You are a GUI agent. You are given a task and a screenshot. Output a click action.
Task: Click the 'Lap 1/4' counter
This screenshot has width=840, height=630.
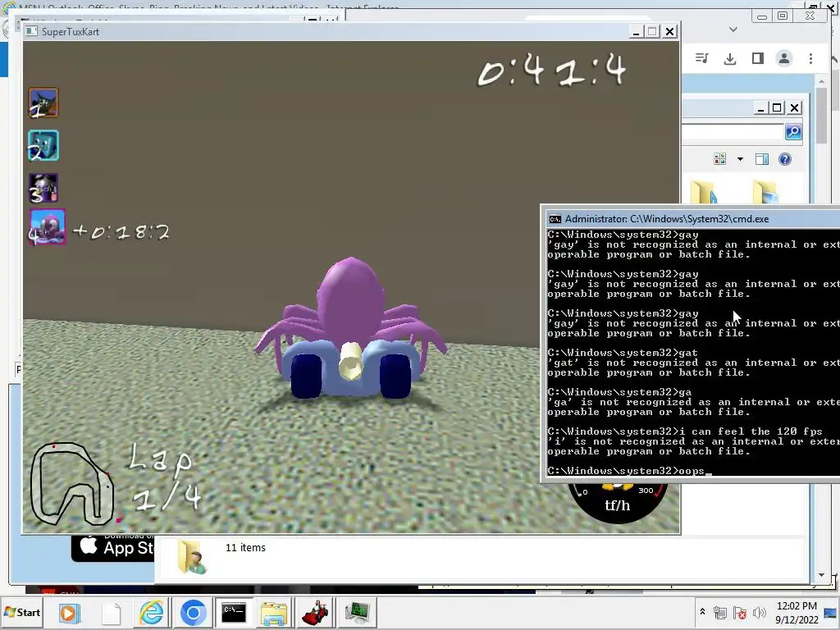coord(164,478)
